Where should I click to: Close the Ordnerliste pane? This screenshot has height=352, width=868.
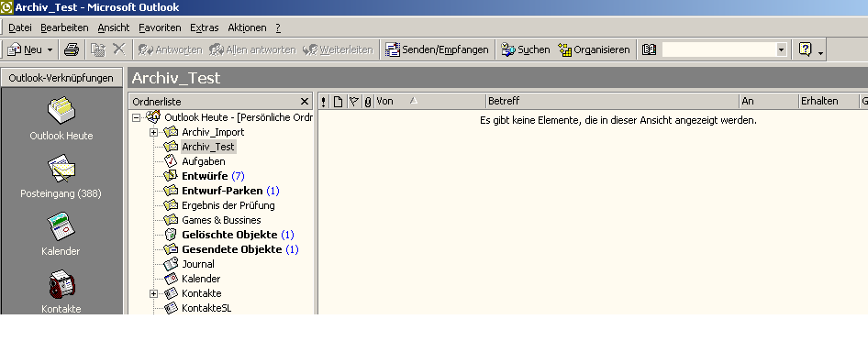304,101
